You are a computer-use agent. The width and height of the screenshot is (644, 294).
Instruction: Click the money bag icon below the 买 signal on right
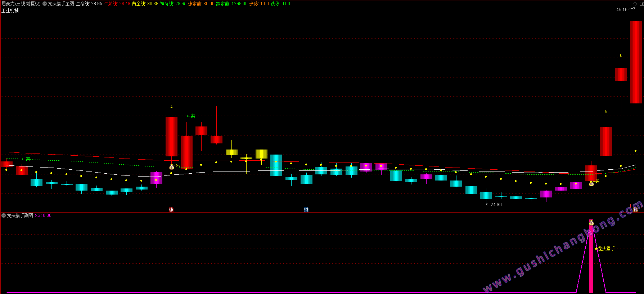click(x=591, y=184)
